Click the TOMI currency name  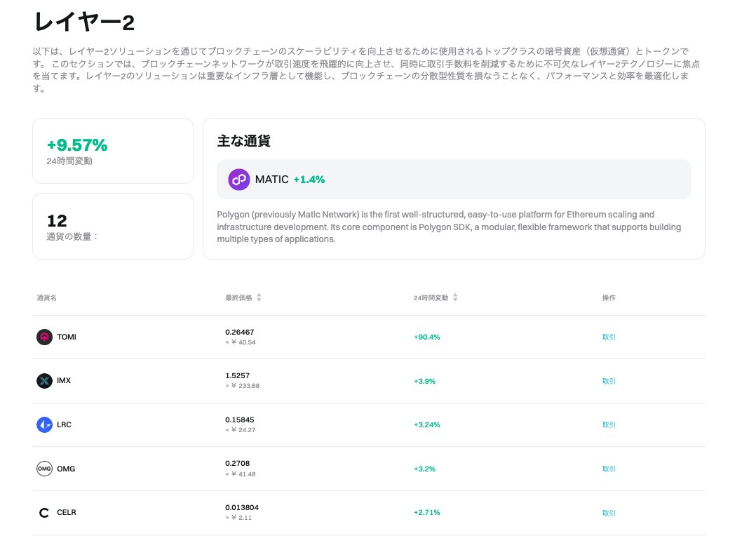[67, 337]
